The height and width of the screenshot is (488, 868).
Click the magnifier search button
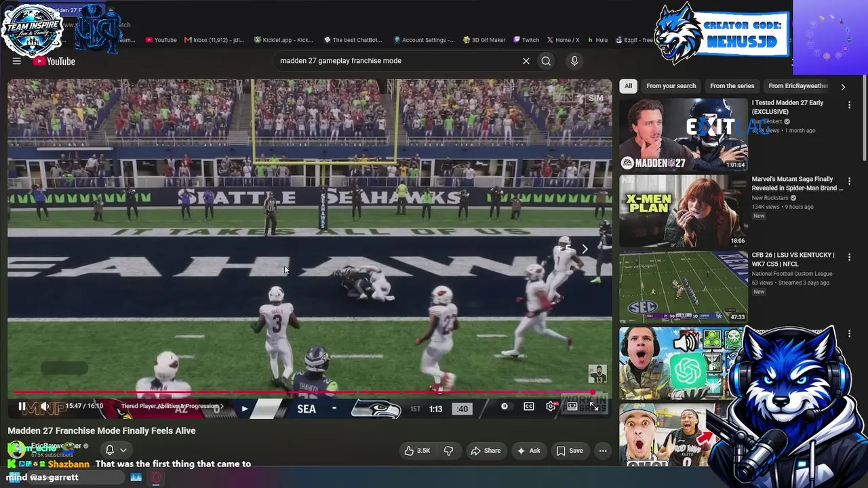(x=546, y=61)
